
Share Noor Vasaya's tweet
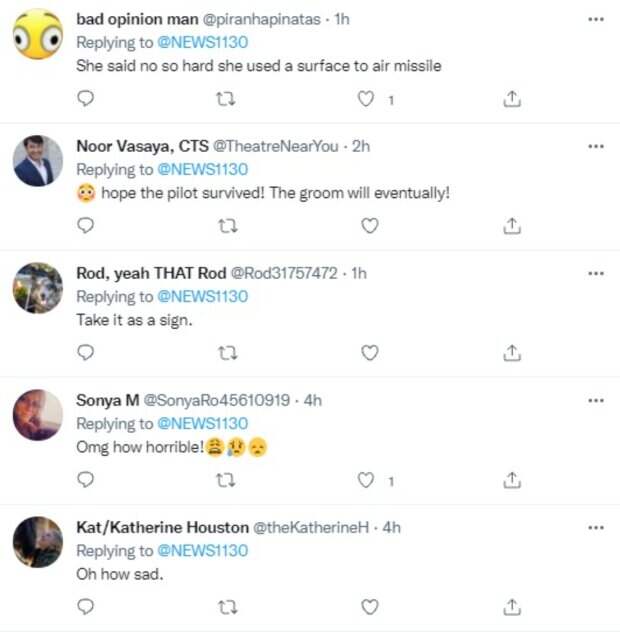coord(511,225)
